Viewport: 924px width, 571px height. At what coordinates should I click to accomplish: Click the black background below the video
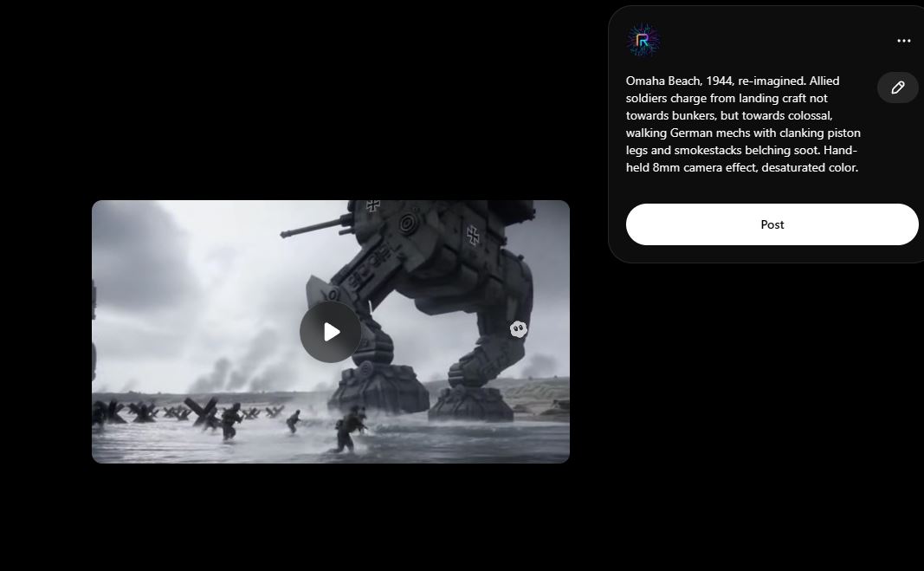point(329,520)
